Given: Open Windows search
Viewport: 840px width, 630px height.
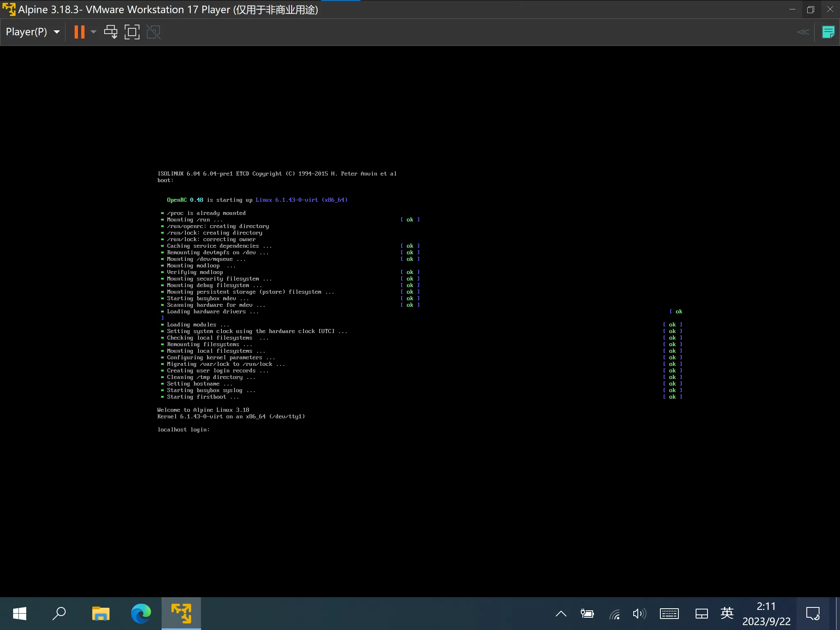Looking at the screenshot, I should point(59,614).
